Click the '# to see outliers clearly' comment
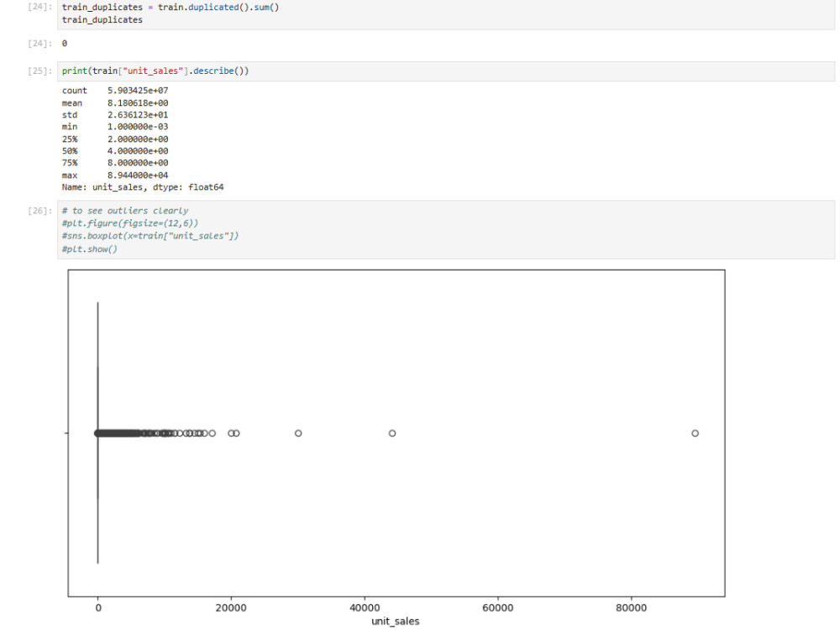The height and width of the screenshot is (630, 840). (125, 211)
